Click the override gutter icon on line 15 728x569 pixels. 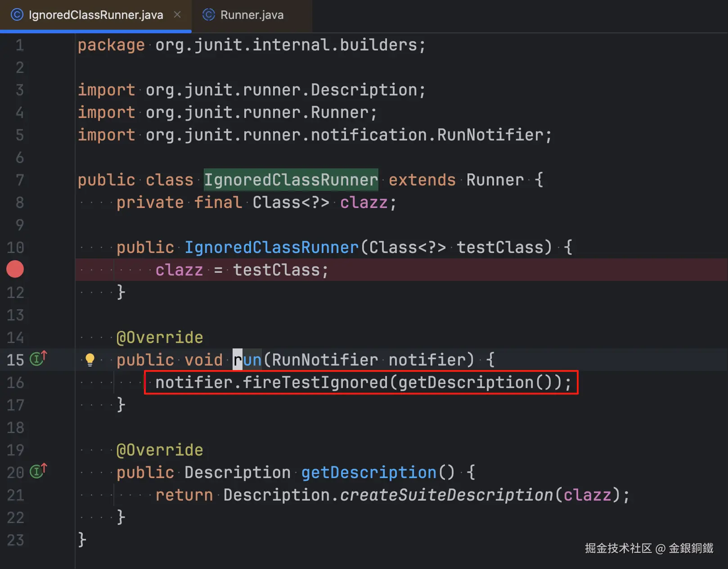point(38,359)
